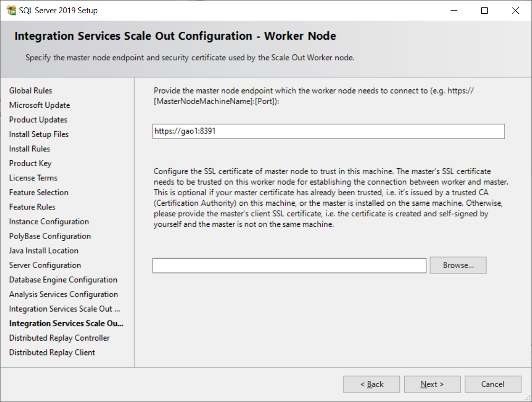The image size is (532, 402).
Task: Open the Global Rules setup step
Action: 31,90
